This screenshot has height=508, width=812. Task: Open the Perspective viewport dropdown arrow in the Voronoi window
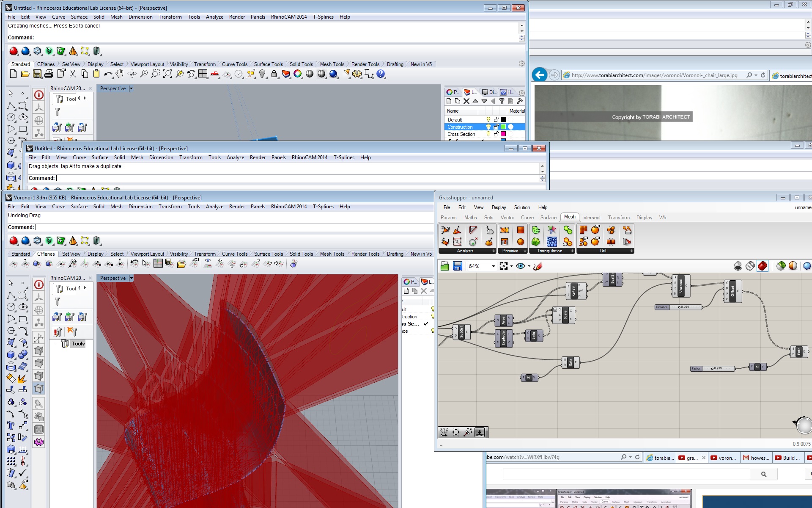click(x=131, y=278)
